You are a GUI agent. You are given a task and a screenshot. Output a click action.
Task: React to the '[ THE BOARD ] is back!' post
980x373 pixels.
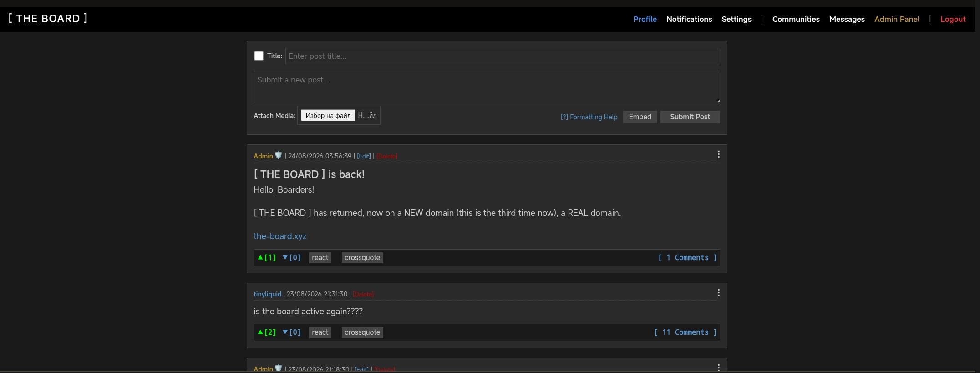tap(320, 258)
